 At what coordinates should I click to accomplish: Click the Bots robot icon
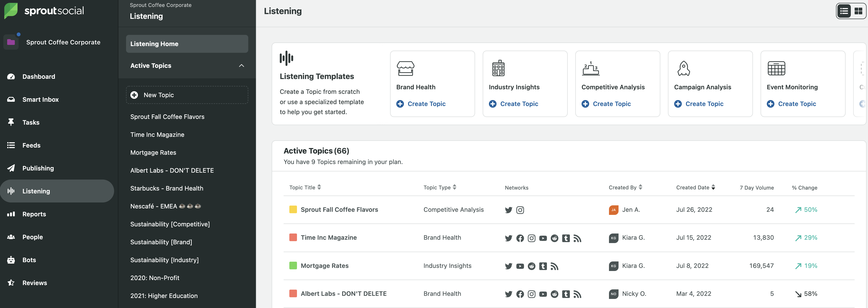click(11, 260)
